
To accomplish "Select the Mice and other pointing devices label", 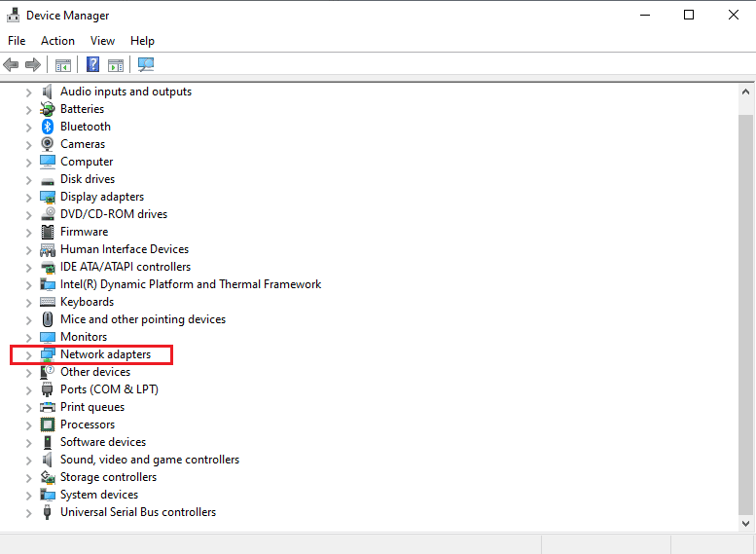I will [143, 319].
